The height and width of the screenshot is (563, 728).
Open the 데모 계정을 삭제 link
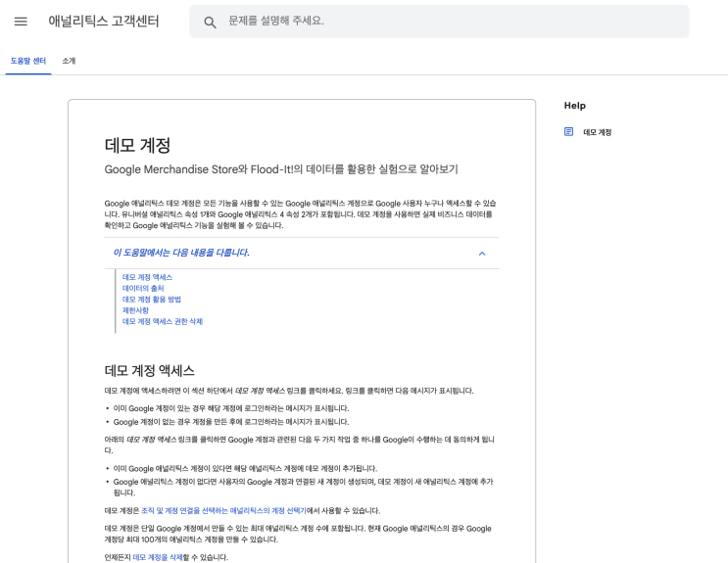pos(158,557)
